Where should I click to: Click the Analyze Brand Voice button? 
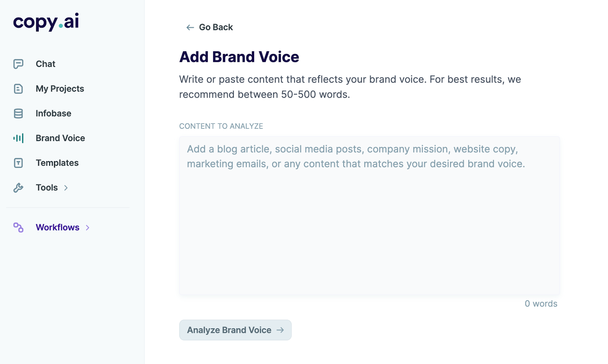[235, 330]
